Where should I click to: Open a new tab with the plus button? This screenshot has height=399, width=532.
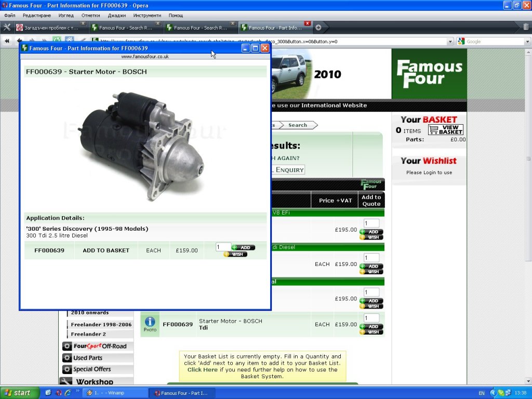pyautogui.click(x=318, y=28)
